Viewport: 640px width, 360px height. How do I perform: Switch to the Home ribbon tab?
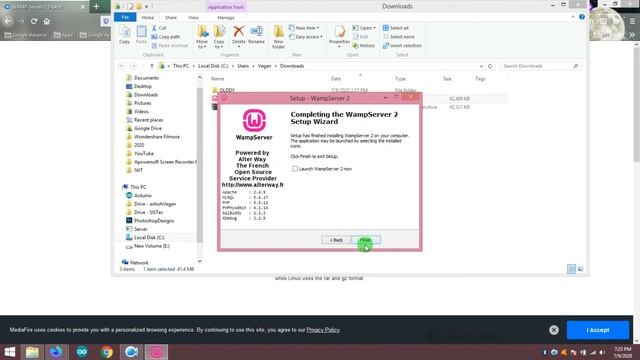tap(148, 18)
